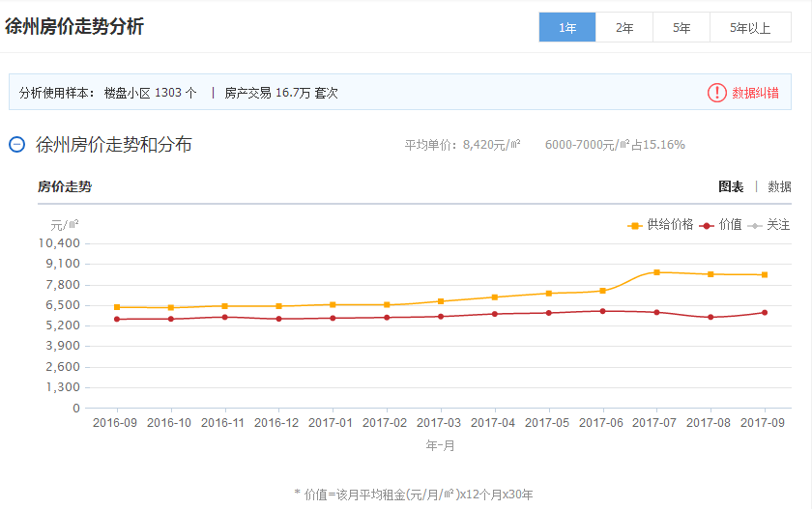The image size is (812, 509).
Task: Switch to the 2年 time range tab
Action: (624, 27)
